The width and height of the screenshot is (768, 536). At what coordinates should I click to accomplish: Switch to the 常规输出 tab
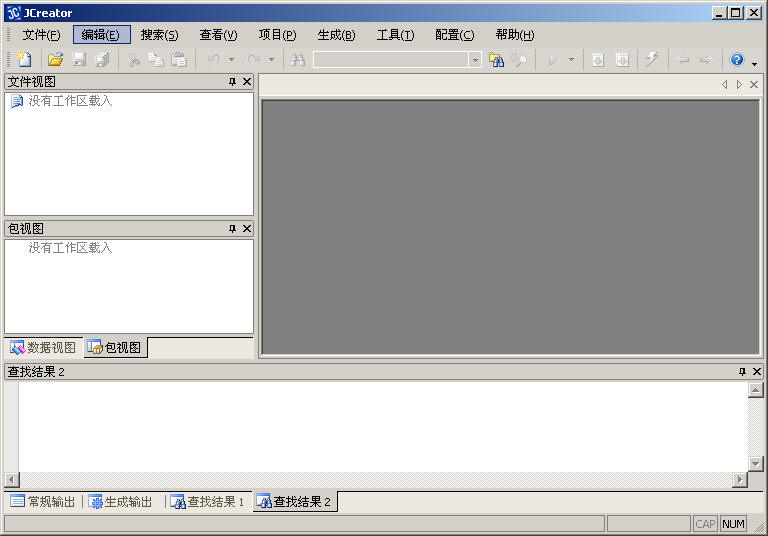click(43, 502)
